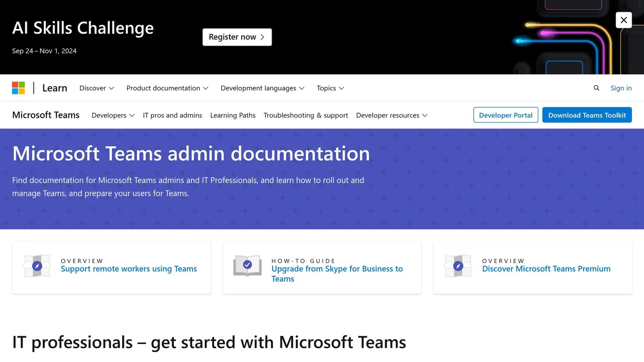
Task: Click the Discover Teams Premium card icon
Action: point(458,266)
